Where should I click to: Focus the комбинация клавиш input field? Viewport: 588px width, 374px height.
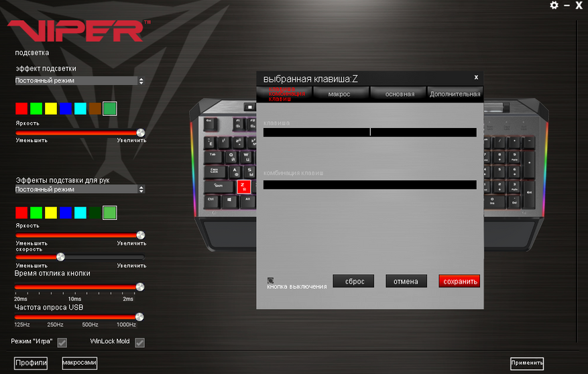(x=369, y=184)
